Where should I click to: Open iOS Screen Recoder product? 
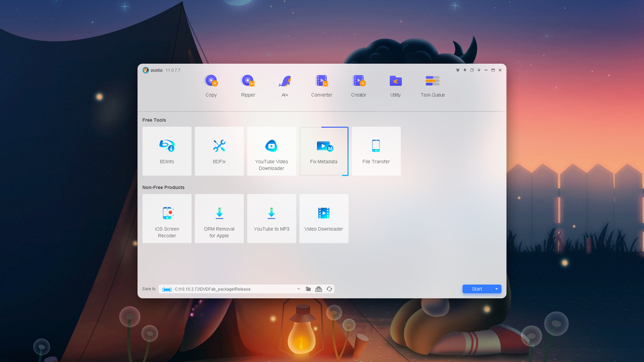tap(167, 218)
